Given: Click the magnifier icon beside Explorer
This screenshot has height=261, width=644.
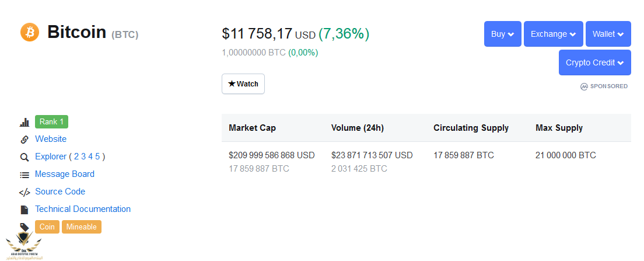Looking at the screenshot, I should click(x=24, y=157).
